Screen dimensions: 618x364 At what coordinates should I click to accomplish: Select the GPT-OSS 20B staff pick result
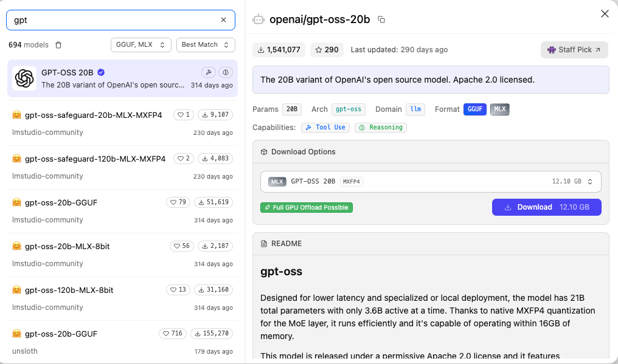point(123,78)
